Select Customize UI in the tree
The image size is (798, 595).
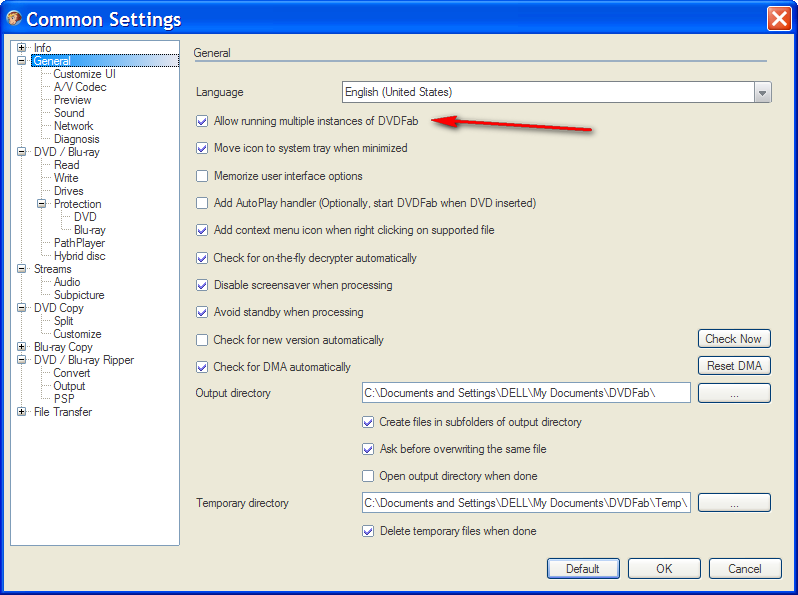pos(84,74)
